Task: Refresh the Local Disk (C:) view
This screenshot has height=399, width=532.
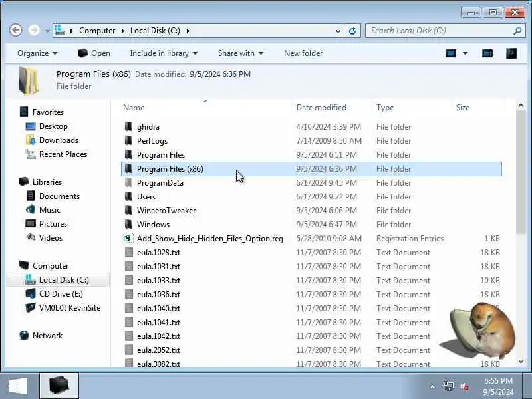Action: [352, 31]
